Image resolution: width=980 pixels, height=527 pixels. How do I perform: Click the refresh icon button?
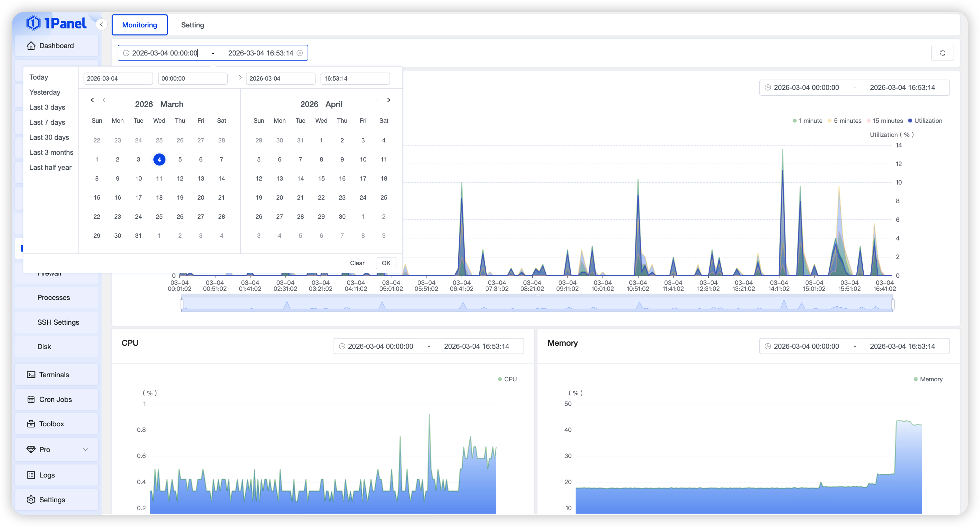(x=942, y=53)
